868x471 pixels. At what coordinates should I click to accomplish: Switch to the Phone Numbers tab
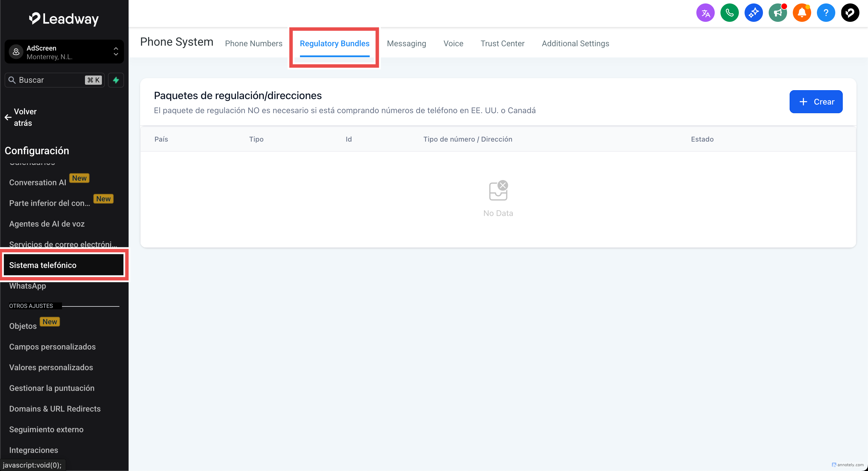pyautogui.click(x=253, y=43)
